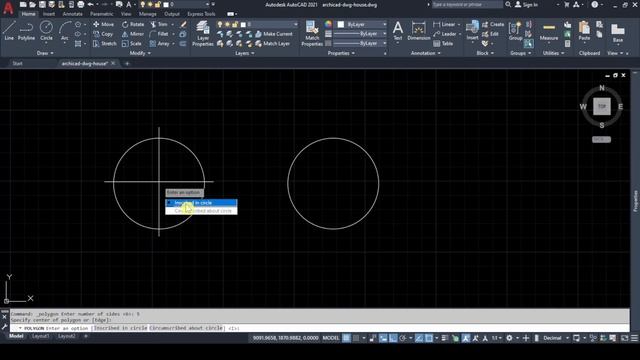
Task: Choose Circumscribed about circle option
Action: 201,211
